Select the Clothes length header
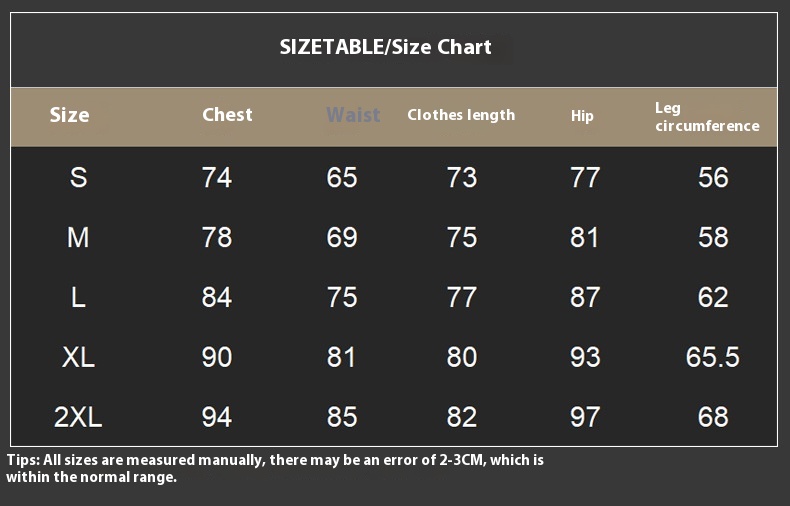Image resolution: width=790 pixels, height=506 pixels. tap(461, 115)
